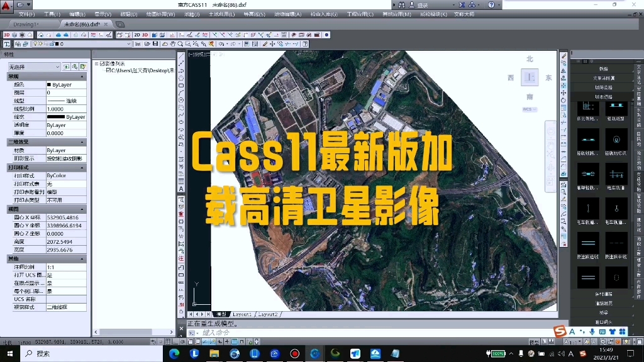Click the blue cloud icon in top toolbar

(58, 35)
